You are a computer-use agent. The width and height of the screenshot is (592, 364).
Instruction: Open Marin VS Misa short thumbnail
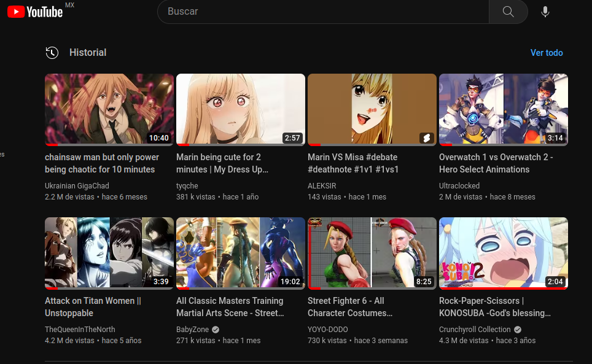coord(372,109)
